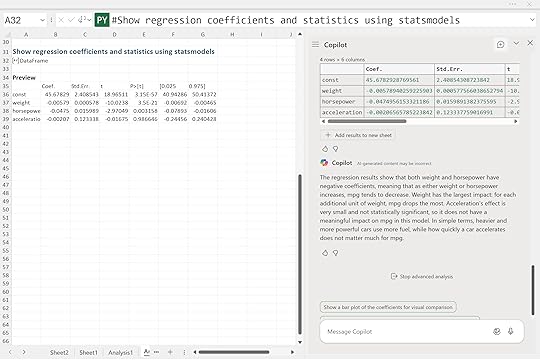This screenshot has width=540, height=360.
Task: Switch to the Analysis1 tab
Action: [x=120, y=352]
